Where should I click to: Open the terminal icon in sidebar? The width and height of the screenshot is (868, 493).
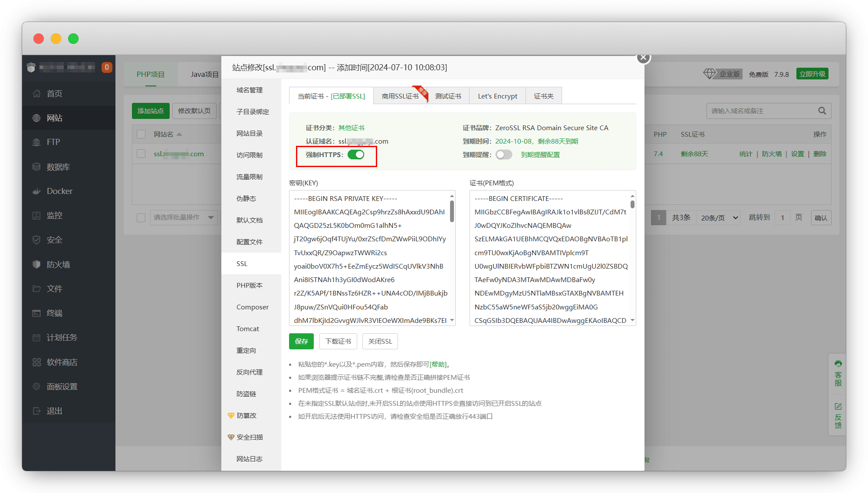pos(36,313)
